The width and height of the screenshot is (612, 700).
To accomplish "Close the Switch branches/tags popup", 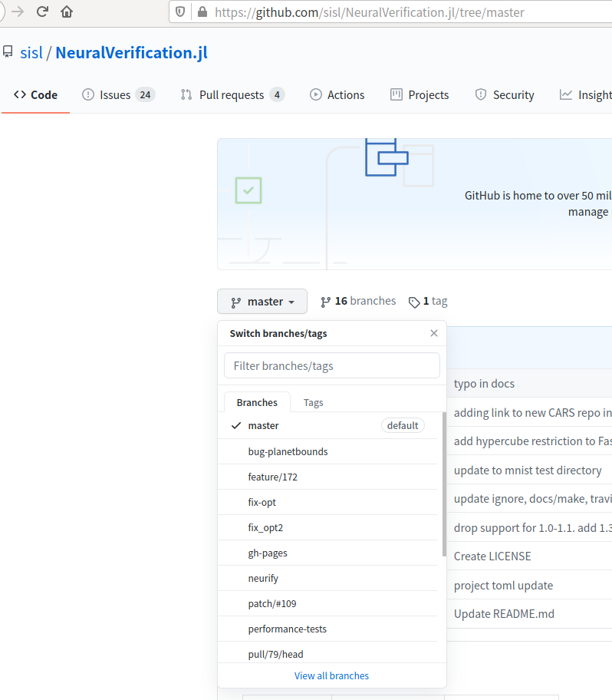I will point(434,333).
